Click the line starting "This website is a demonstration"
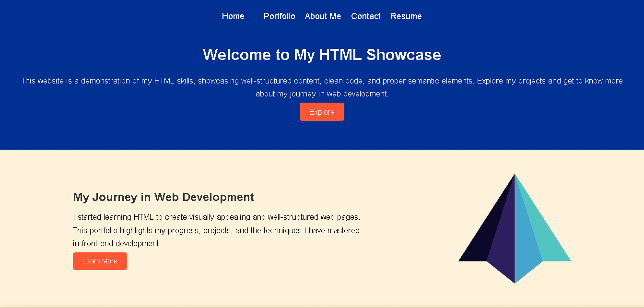 322,81
